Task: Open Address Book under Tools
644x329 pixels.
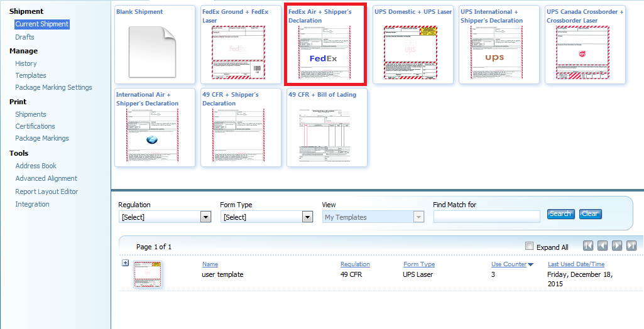Action: [36, 166]
